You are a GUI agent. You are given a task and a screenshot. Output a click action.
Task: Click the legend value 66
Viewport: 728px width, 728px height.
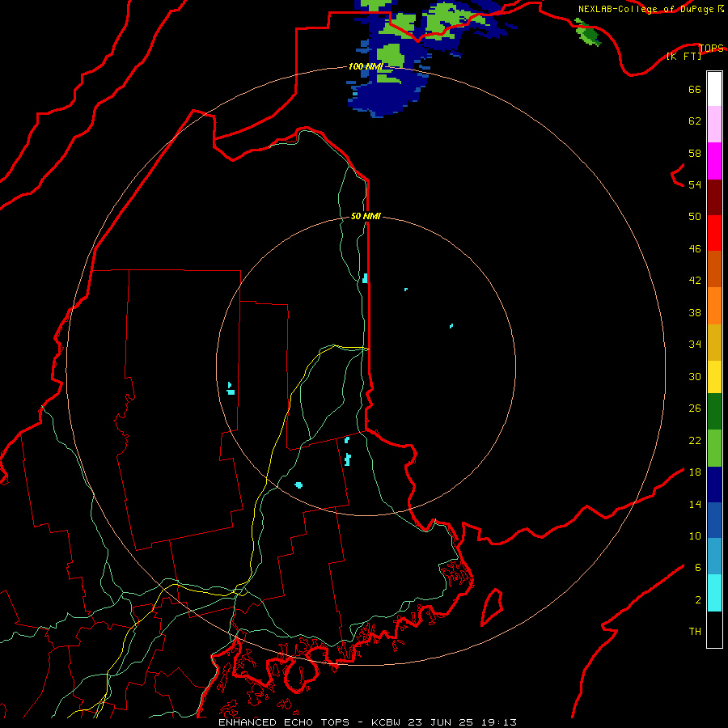coord(695,89)
